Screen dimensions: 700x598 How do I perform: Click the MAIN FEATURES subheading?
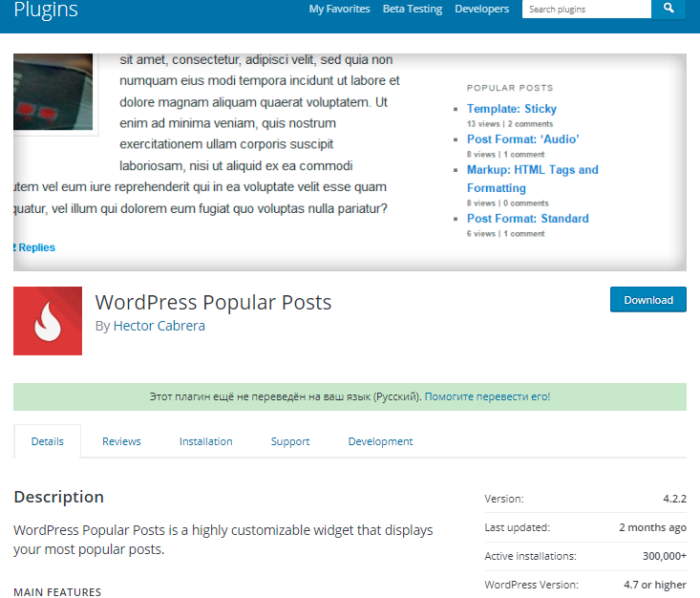(57, 592)
